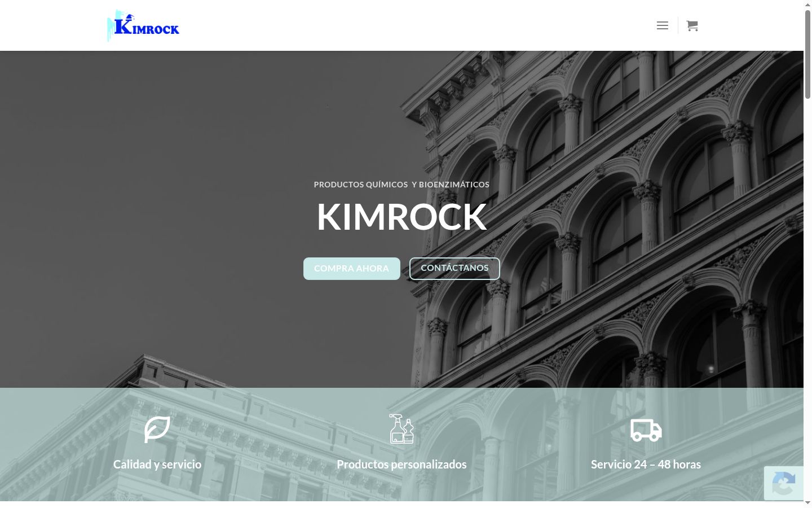
Task: Click the Kimrock logo in the header
Action: pos(143,25)
